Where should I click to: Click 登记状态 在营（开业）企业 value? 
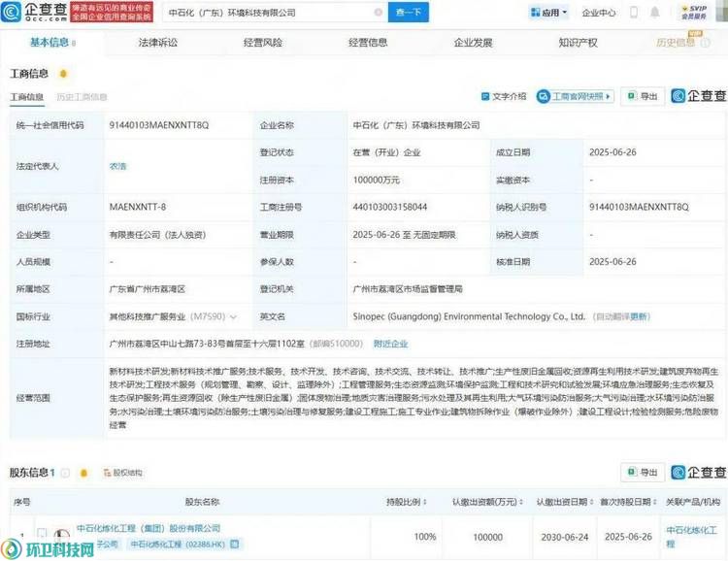pos(386,152)
